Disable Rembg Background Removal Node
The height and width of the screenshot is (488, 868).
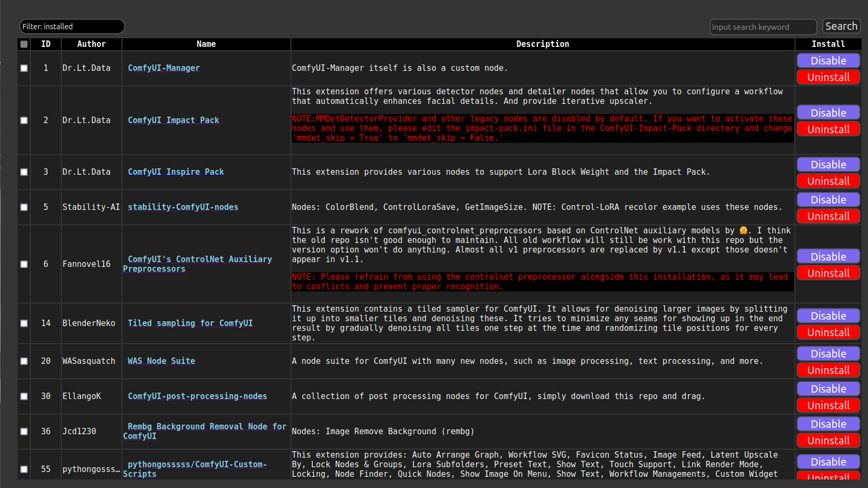(x=829, y=424)
